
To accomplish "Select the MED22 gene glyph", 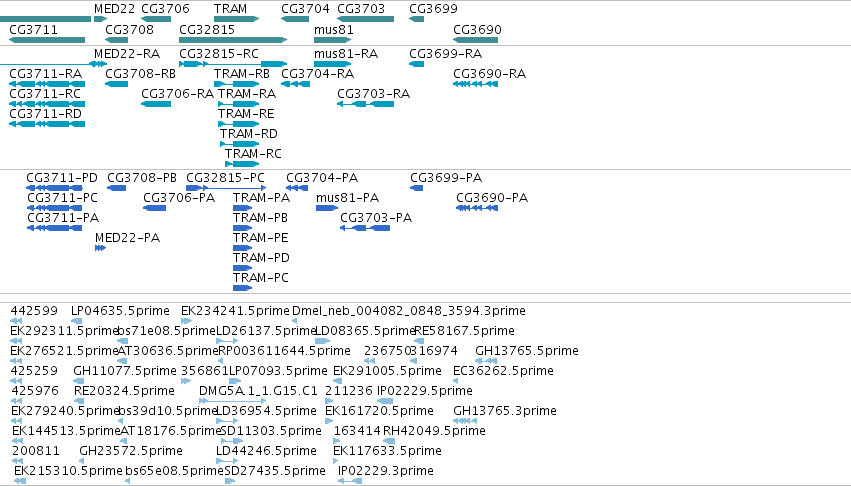I will coord(100,19).
